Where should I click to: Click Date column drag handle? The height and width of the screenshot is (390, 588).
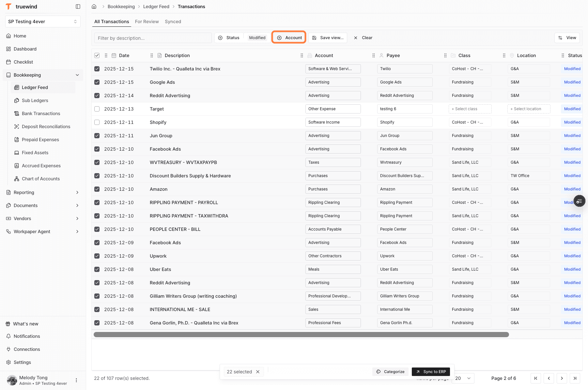[x=106, y=55]
